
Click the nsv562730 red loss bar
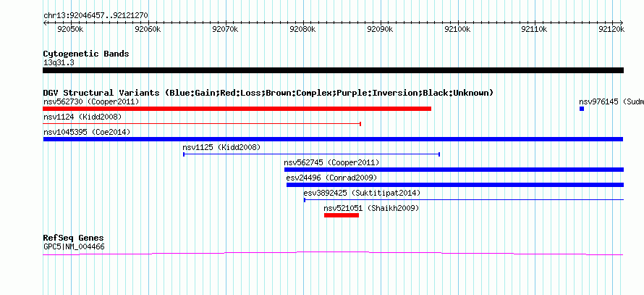(237, 109)
